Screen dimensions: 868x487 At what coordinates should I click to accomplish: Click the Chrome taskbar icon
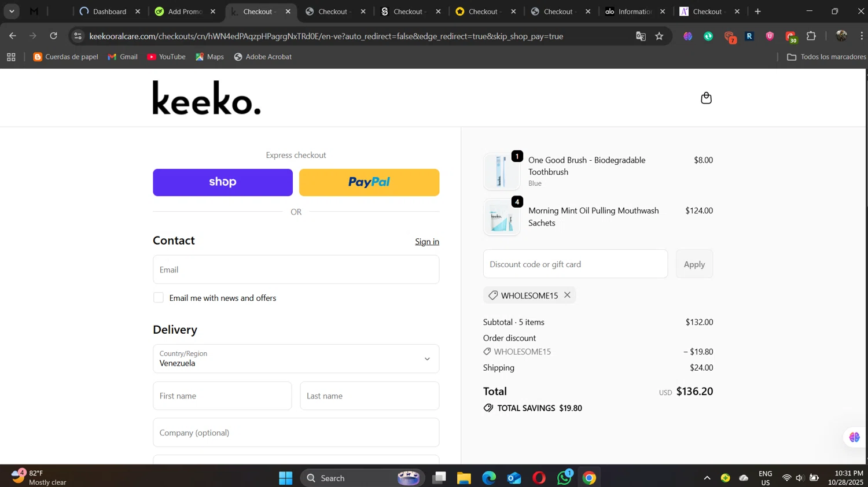point(589,478)
